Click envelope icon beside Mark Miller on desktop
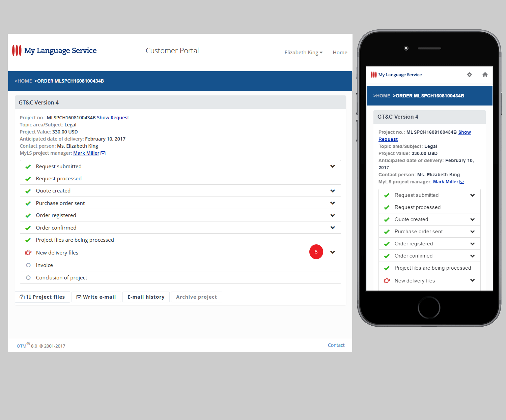This screenshot has width=506, height=420. [x=103, y=153]
